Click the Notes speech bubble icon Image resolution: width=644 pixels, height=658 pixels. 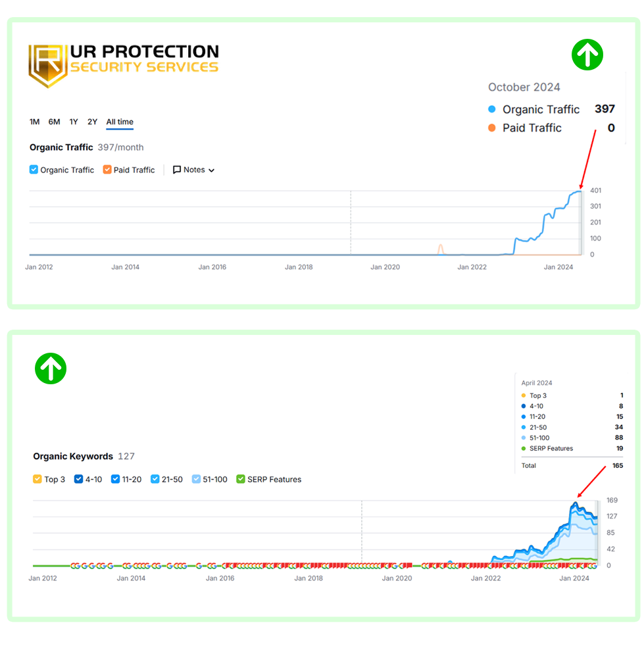177,170
